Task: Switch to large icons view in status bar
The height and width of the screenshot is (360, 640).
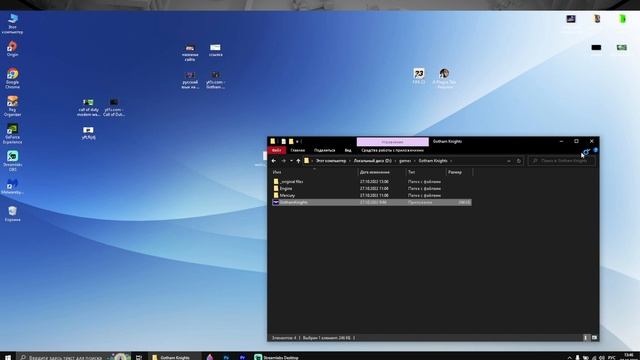Action: pyautogui.click(x=594, y=338)
